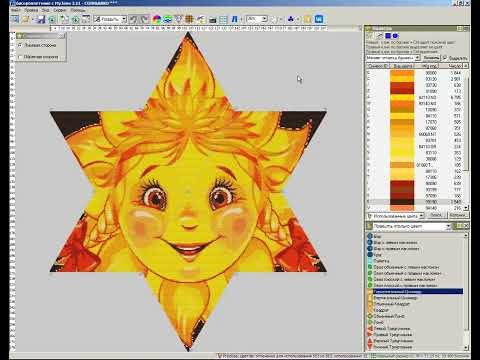Screen dimensions: 480x360
Task: Click the blue letter icon before the zoom box
Action: coord(235,19)
